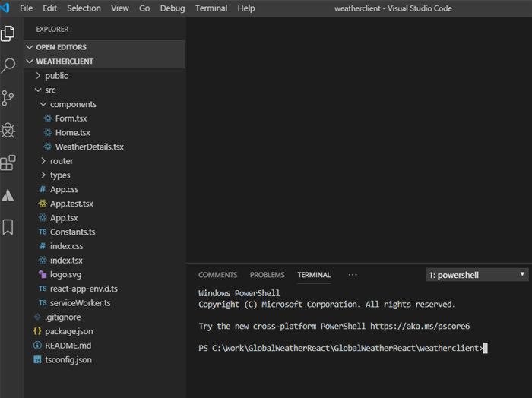This screenshot has width=532, height=398.
Task: Switch to the PROBLEMS panel tab
Action: coord(268,275)
